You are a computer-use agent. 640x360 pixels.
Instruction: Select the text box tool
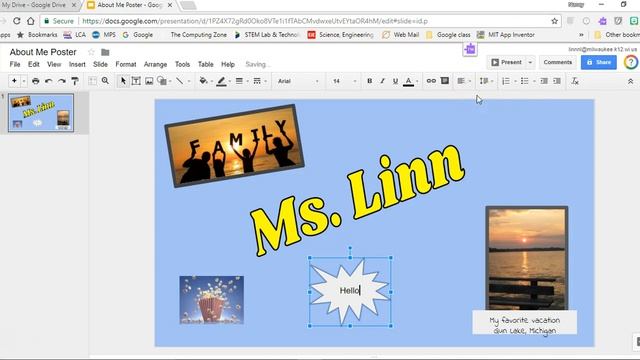click(x=136, y=81)
